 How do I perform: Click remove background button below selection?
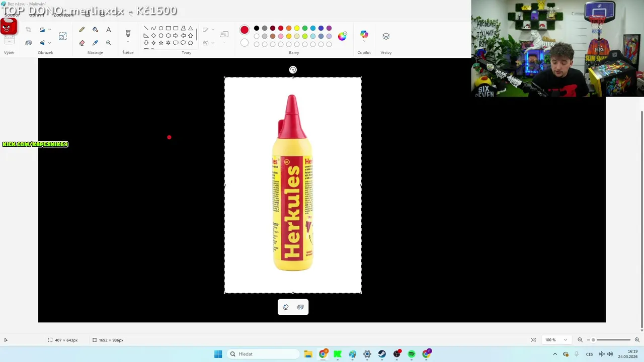[300, 307]
